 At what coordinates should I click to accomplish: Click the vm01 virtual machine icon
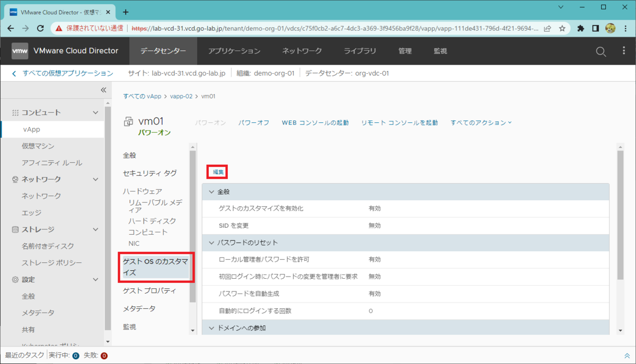[128, 122]
